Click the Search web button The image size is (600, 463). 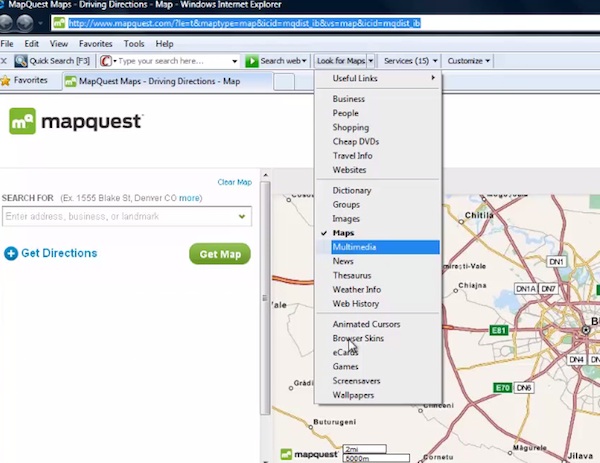pyautogui.click(x=276, y=61)
